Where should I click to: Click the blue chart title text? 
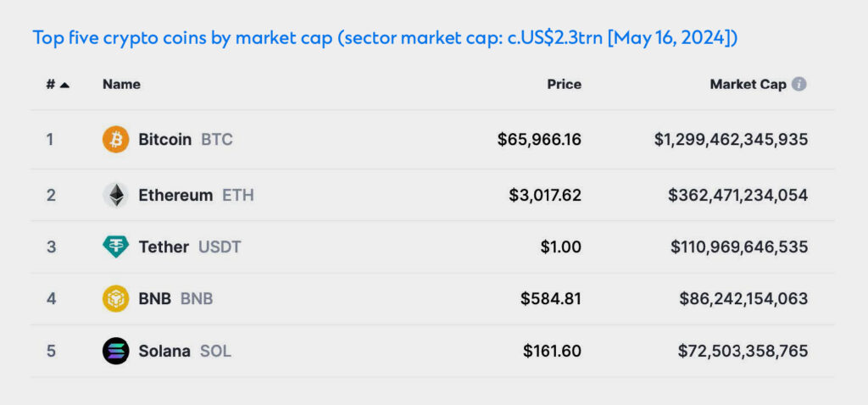(x=386, y=38)
